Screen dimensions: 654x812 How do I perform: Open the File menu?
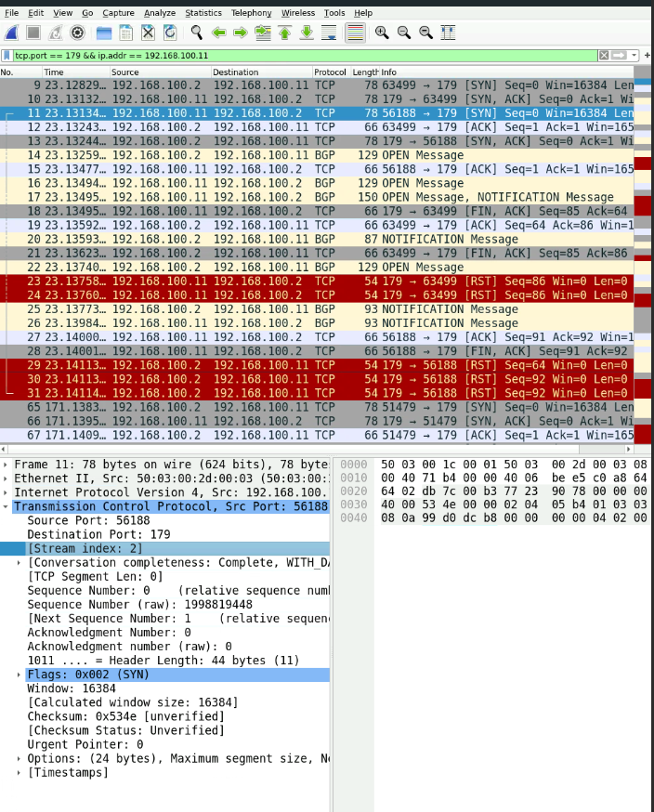pyautogui.click(x=11, y=13)
